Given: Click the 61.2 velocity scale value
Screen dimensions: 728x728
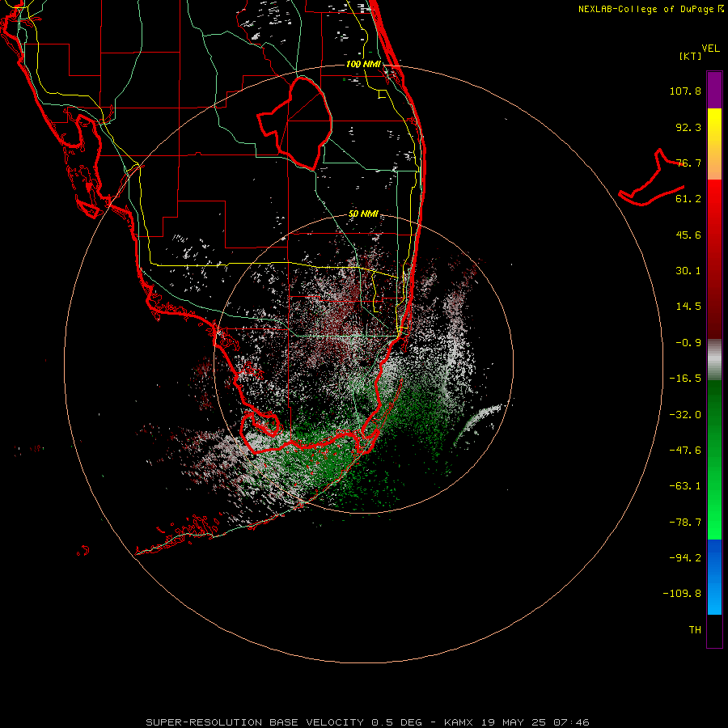Looking at the screenshot, I should pos(688,199).
